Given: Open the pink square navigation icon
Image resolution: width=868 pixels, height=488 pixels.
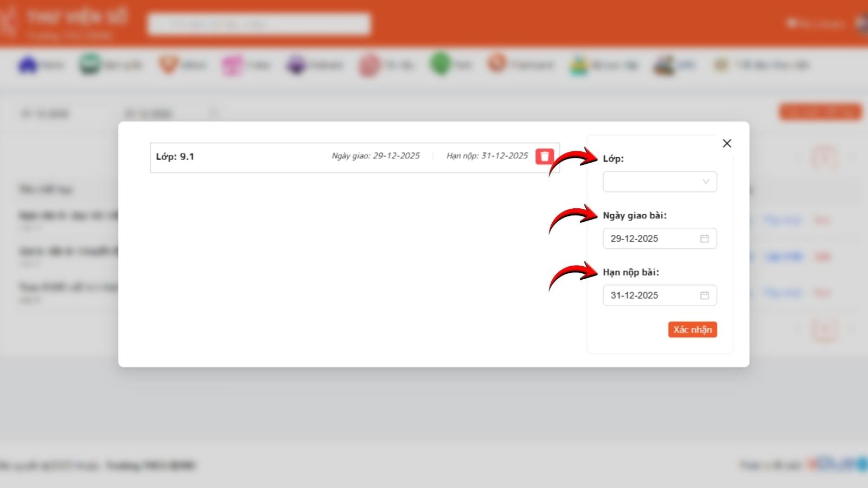Looking at the screenshot, I should pyautogui.click(x=232, y=66).
